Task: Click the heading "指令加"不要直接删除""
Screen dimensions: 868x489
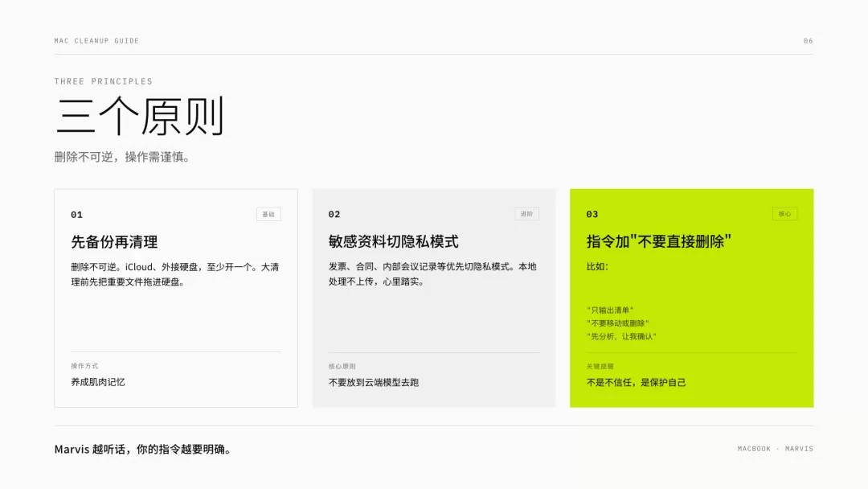Action: pyautogui.click(x=659, y=241)
